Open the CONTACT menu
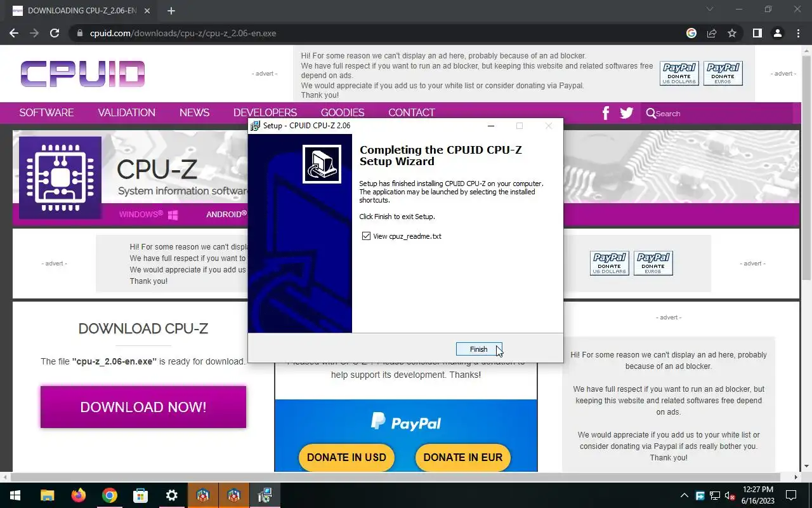The height and width of the screenshot is (508, 812). coord(411,112)
